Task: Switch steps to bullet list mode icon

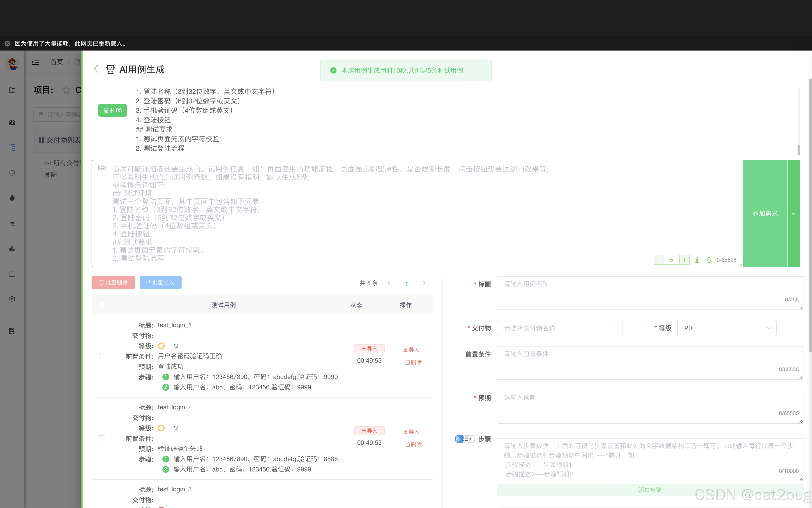Action: [x=466, y=439]
